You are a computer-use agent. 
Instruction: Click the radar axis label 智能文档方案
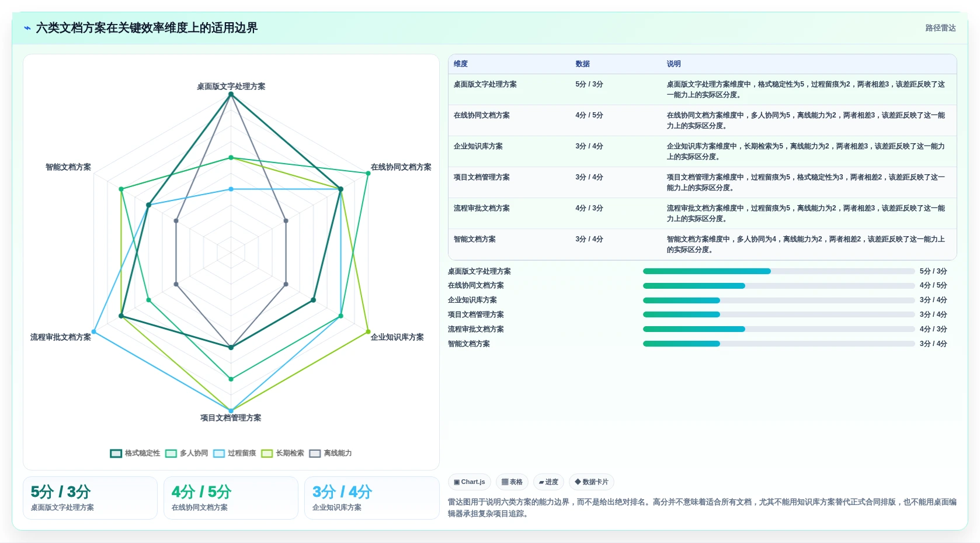(68, 167)
